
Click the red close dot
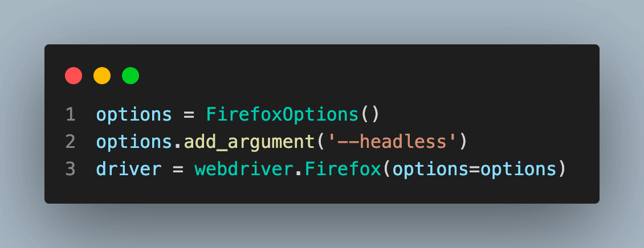tap(74, 76)
